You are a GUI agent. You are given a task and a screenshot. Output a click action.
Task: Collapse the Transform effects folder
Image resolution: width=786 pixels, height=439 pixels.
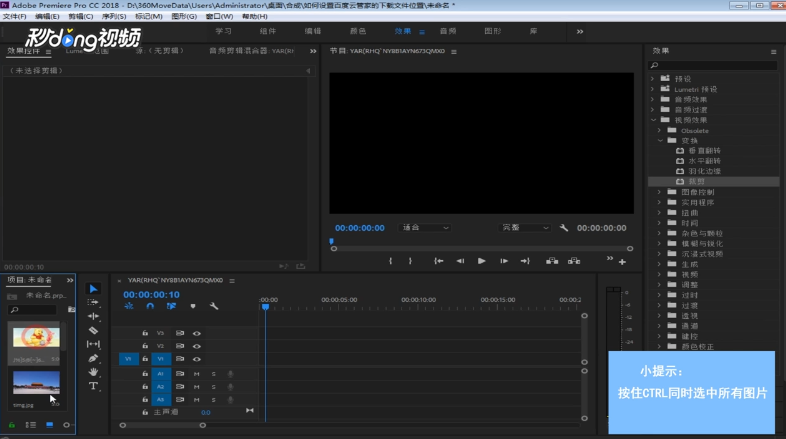(x=660, y=141)
